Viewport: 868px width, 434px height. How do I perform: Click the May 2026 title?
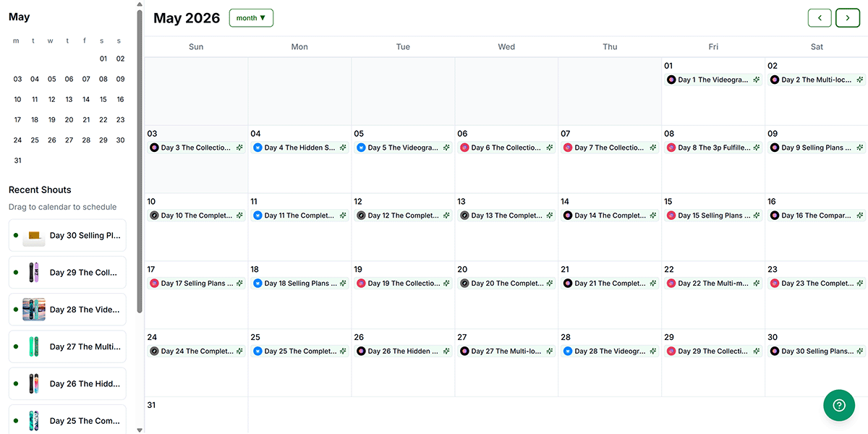coord(187,18)
